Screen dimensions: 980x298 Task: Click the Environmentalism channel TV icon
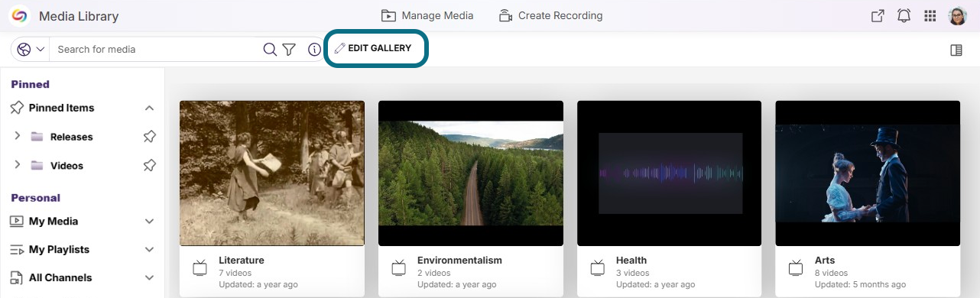click(398, 267)
